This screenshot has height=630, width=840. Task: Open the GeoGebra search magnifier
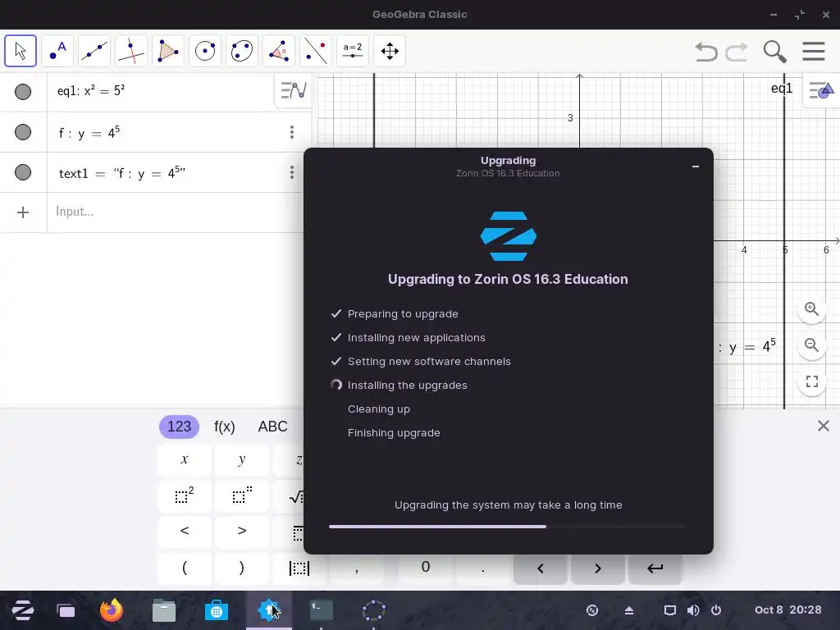click(x=774, y=52)
